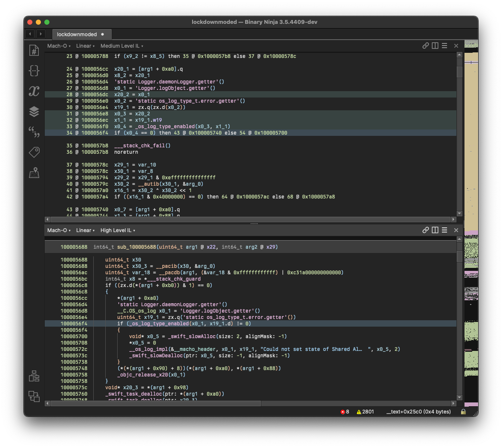502x448 pixels.
Task: Click the error count badge in status bar
Action: pos(345,412)
